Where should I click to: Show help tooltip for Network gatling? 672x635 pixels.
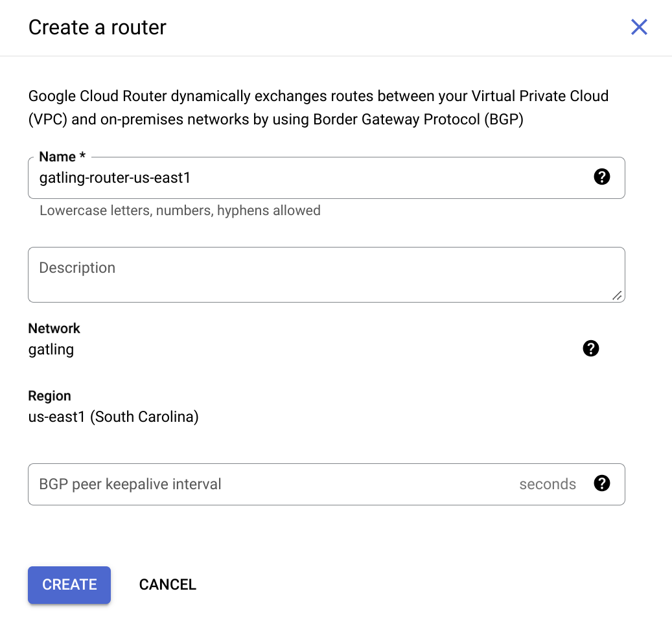pyautogui.click(x=590, y=349)
